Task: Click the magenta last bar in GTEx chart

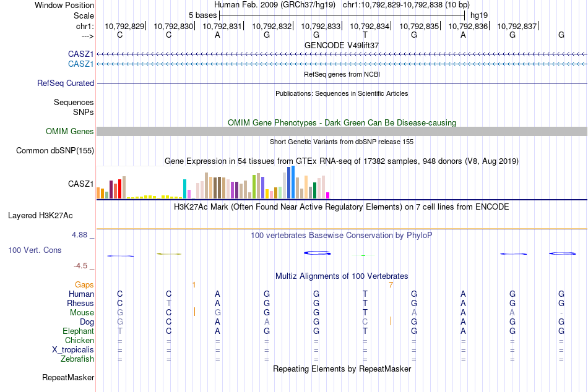Action: pos(328,195)
